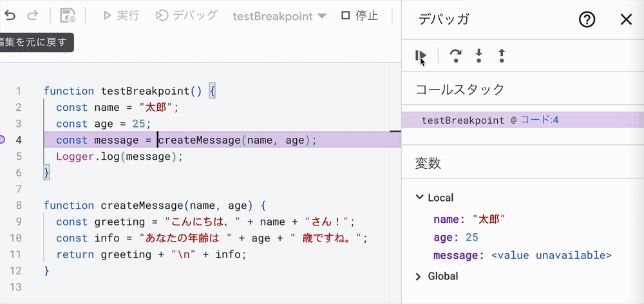The height and width of the screenshot is (304, 644).
Task: Click line number 1 in gutter
Action: coord(18,91)
